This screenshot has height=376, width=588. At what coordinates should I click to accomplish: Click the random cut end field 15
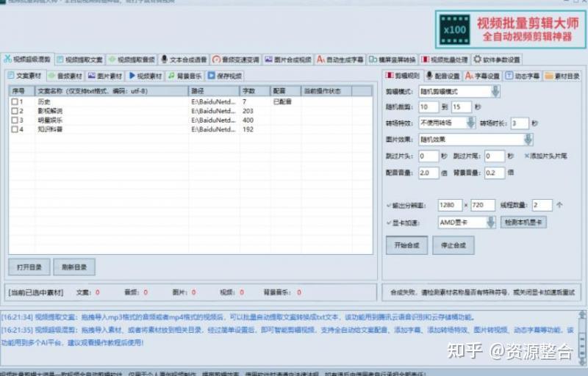point(462,106)
